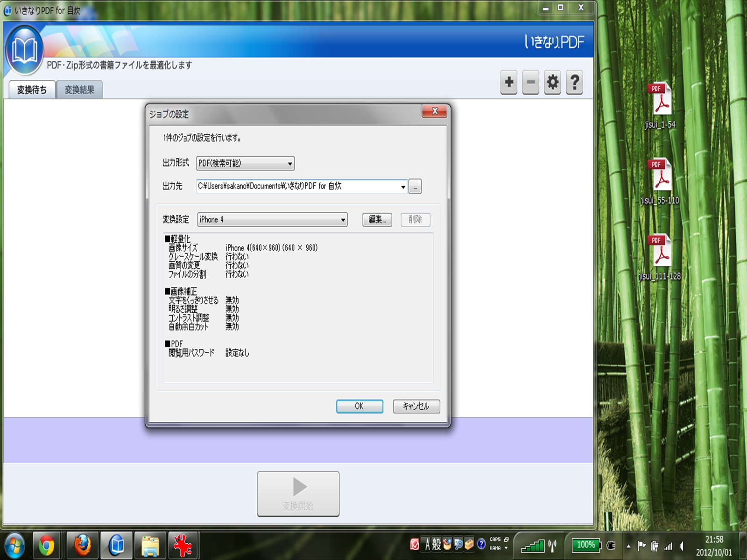
Task: Click the Show Desktop strip at taskbar end
Action: (743, 545)
